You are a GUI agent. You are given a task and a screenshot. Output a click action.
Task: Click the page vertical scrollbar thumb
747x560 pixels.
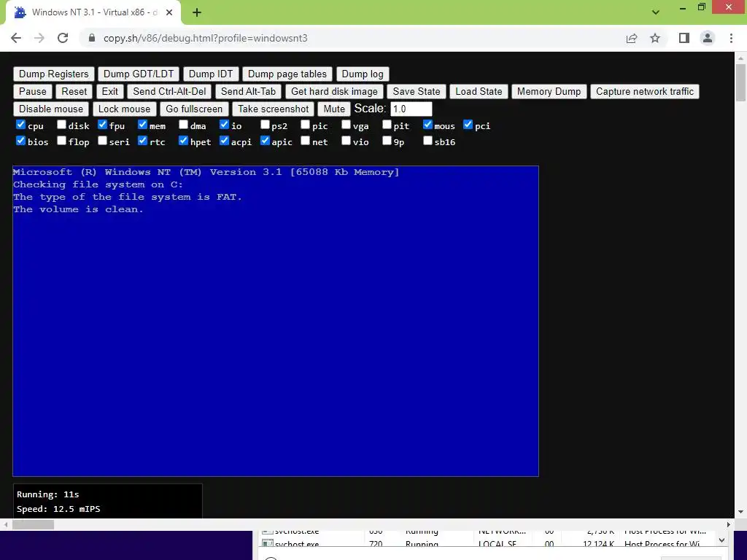pyautogui.click(x=740, y=82)
